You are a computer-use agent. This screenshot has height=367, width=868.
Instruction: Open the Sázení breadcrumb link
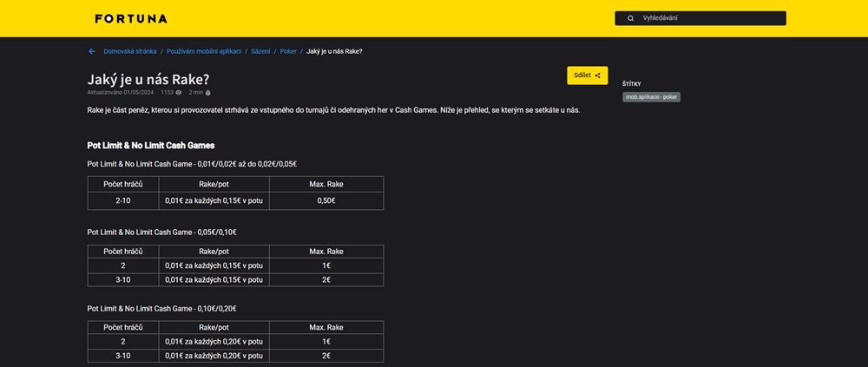click(x=260, y=51)
